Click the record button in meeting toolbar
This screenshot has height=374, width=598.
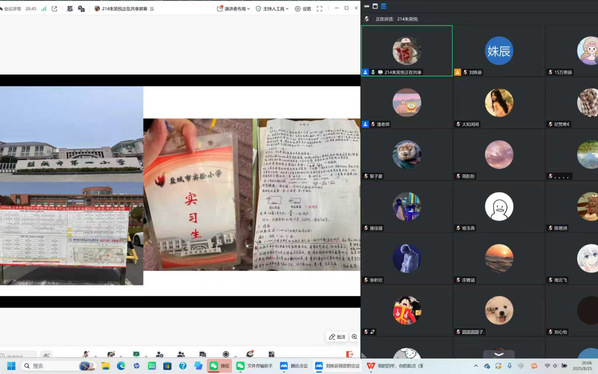pyautogui.click(x=226, y=354)
